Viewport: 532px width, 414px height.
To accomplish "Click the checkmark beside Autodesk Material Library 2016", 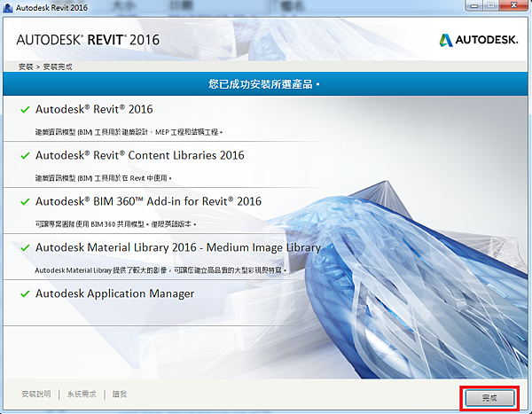I will tap(25, 248).
